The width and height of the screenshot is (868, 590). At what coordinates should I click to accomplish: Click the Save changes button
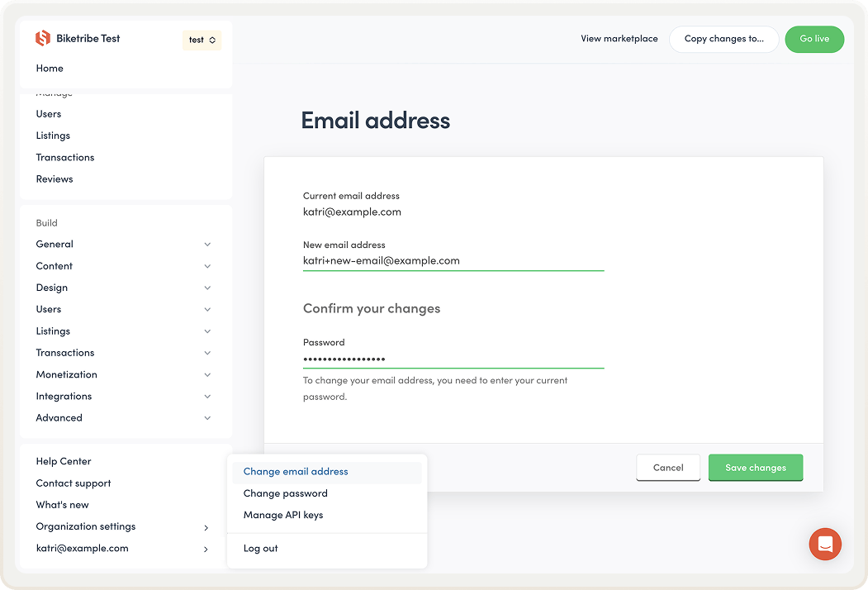[755, 467]
